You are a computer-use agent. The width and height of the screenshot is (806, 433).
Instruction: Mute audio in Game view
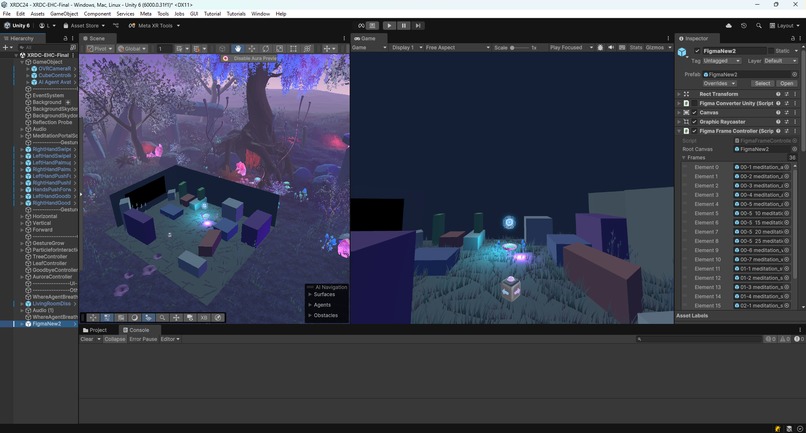point(611,47)
